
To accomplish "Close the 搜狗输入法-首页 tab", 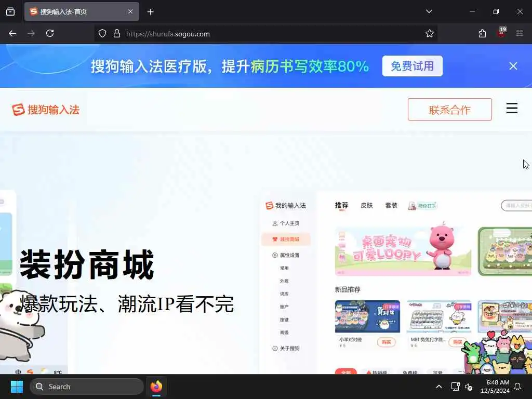I will (x=130, y=11).
